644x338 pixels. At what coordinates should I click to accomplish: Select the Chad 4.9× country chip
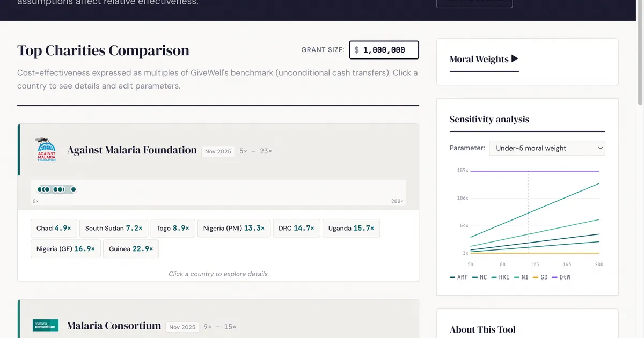click(54, 228)
